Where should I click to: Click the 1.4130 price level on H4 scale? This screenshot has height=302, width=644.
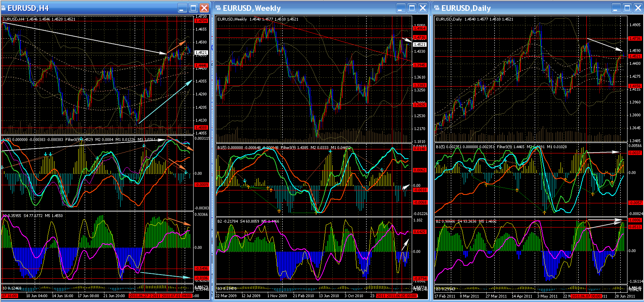(201, 120)
